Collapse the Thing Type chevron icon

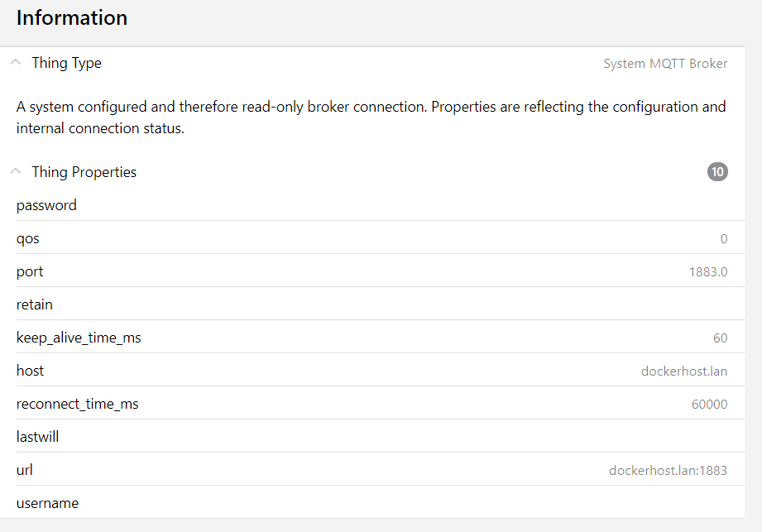point(16,63)
